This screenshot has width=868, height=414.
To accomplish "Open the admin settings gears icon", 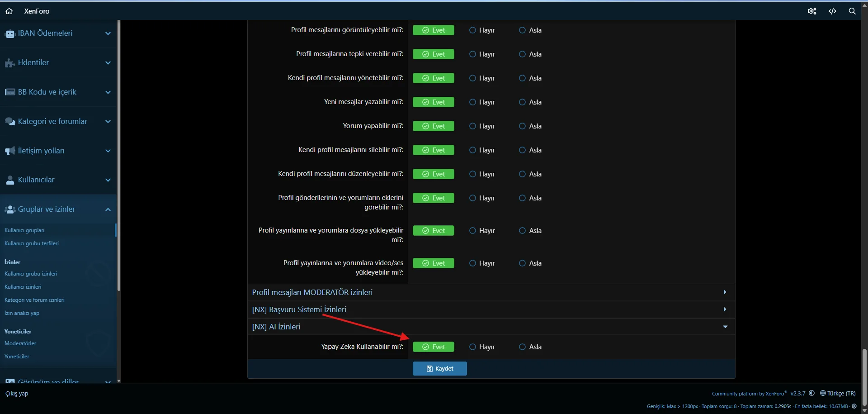I will [812, 11].
